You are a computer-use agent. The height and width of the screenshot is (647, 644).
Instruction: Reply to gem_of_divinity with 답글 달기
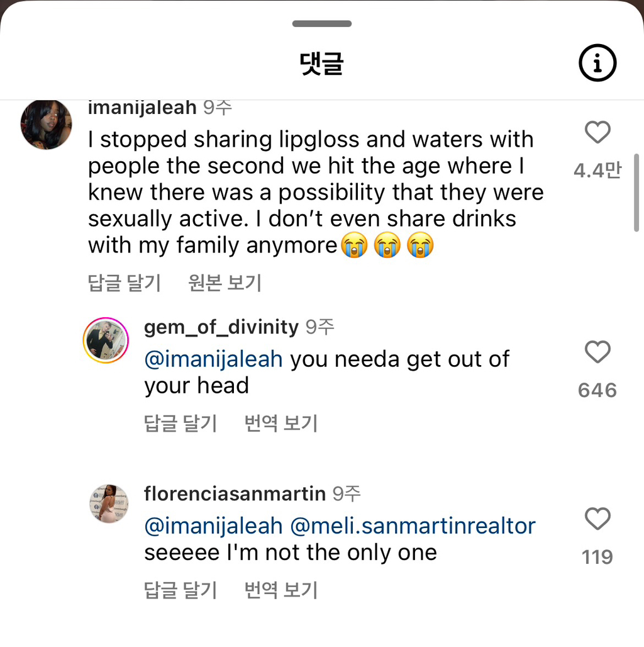click(x=180, y=423)
